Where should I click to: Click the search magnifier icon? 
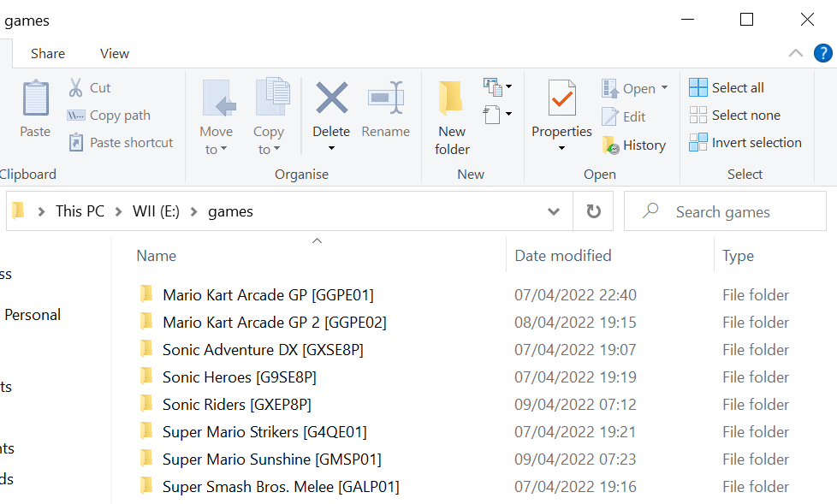tap(650, 210)
